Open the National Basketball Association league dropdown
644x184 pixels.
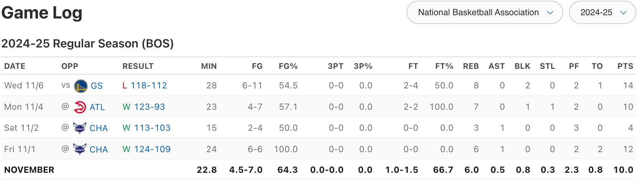click(484, 13)
